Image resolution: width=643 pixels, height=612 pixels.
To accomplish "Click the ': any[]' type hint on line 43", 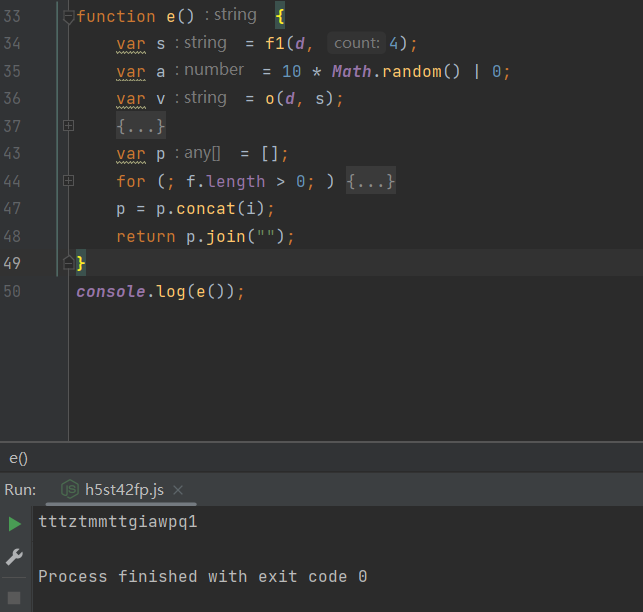I will coord(198,153).
